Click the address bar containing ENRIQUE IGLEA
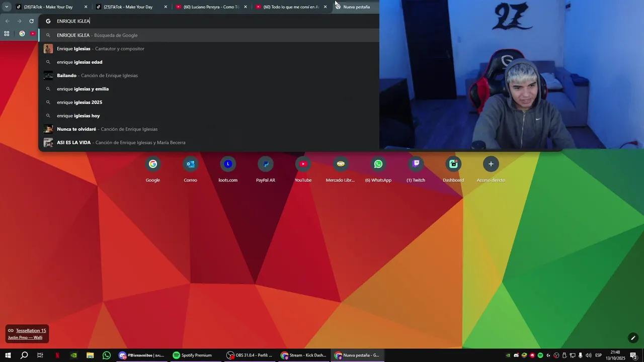 tap(209, 21)
